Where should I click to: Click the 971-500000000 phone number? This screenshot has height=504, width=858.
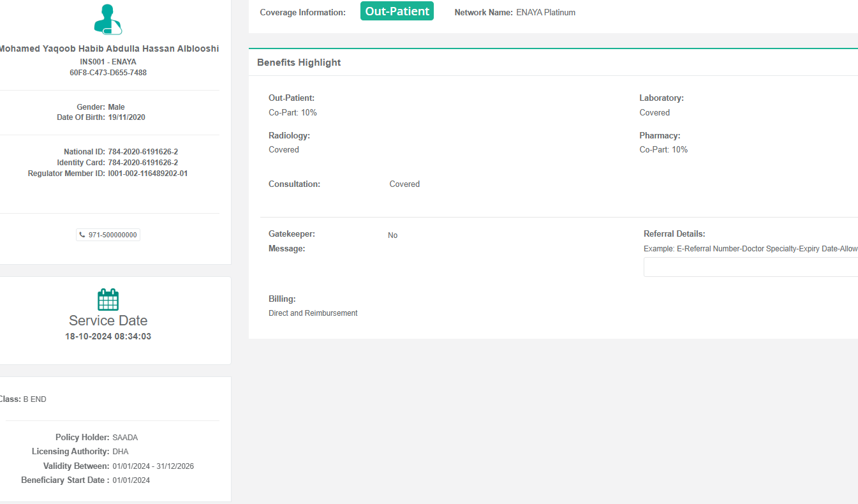pyautogui.click(x=112, y=235)
